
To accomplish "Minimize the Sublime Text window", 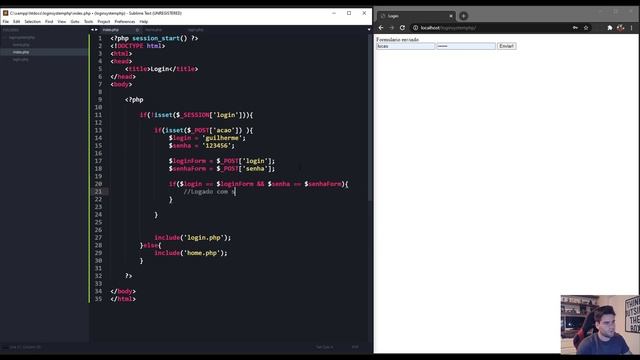I will (334, 13).
